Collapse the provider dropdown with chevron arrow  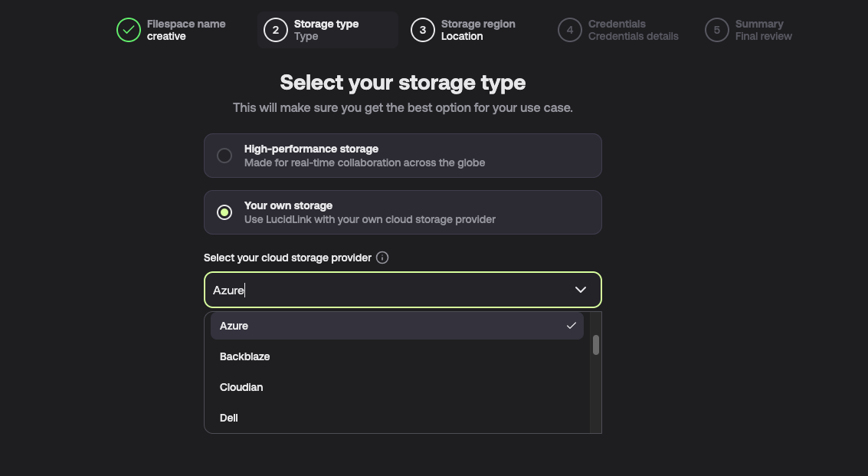coord(580,290)
